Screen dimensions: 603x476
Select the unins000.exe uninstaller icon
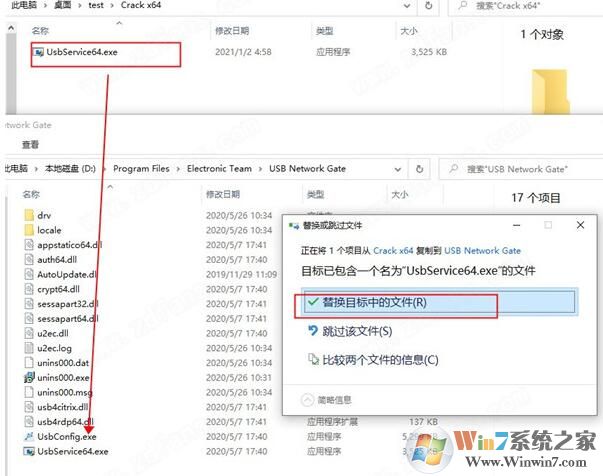coord(29,378)
